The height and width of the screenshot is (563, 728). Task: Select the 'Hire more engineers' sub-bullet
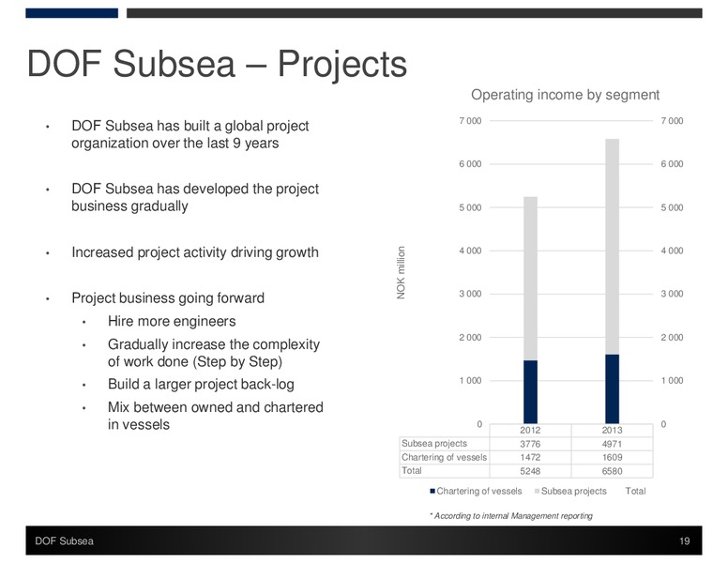(x=172, y=321)
